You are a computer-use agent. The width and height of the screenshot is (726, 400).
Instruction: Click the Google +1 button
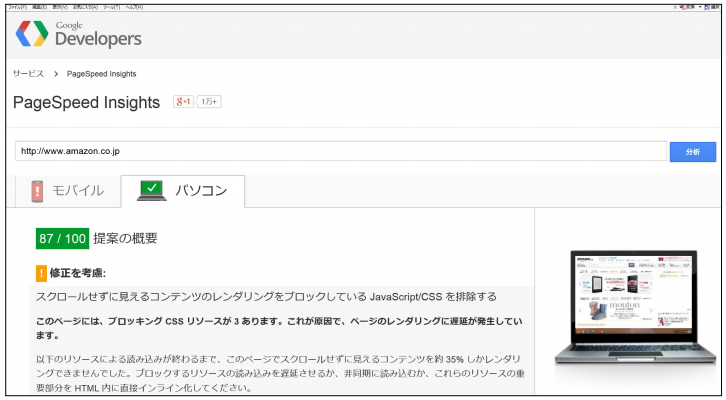click(183, 101)
